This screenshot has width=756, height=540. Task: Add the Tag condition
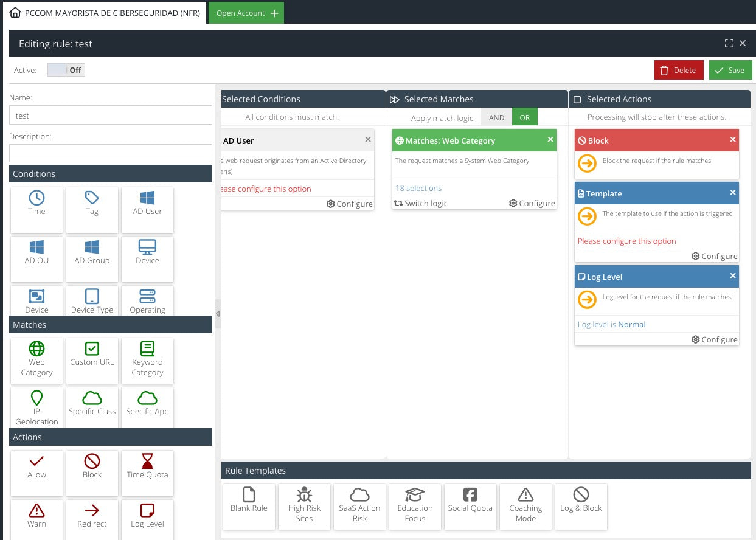pos(92,204)
